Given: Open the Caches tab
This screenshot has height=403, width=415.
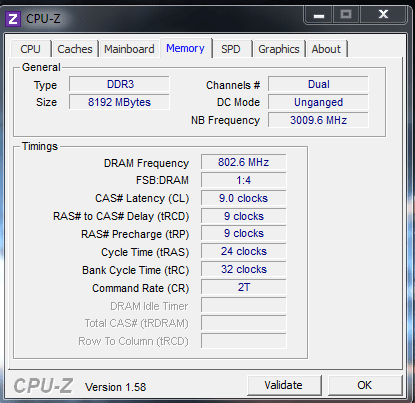Looking at the screenshot, I should [75, 49].
